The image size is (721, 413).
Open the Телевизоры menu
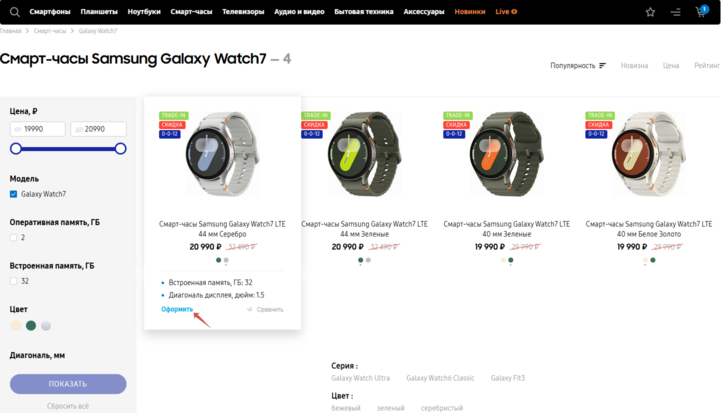[243, 12]
